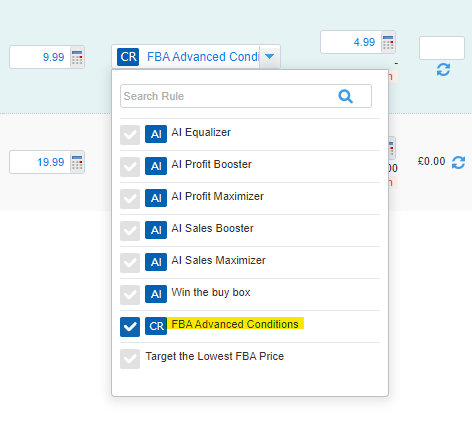The image size is (472, 436).
Task: Click the search magnifier icon in Search Rule
Action: pos(345,97)
